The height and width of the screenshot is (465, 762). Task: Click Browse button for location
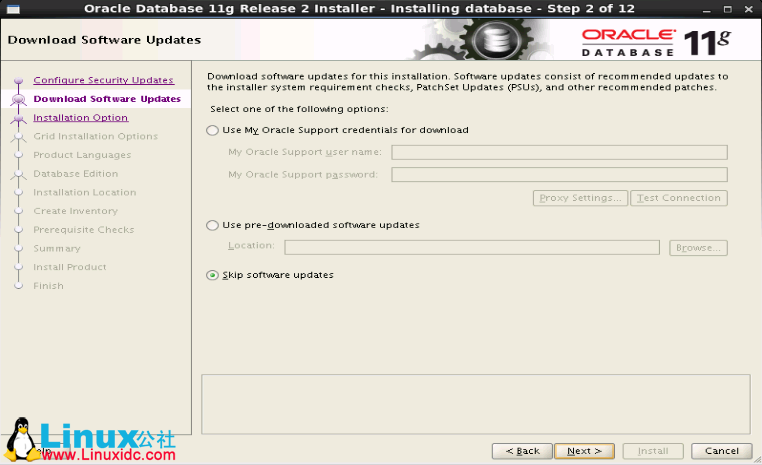coord(698,248)
